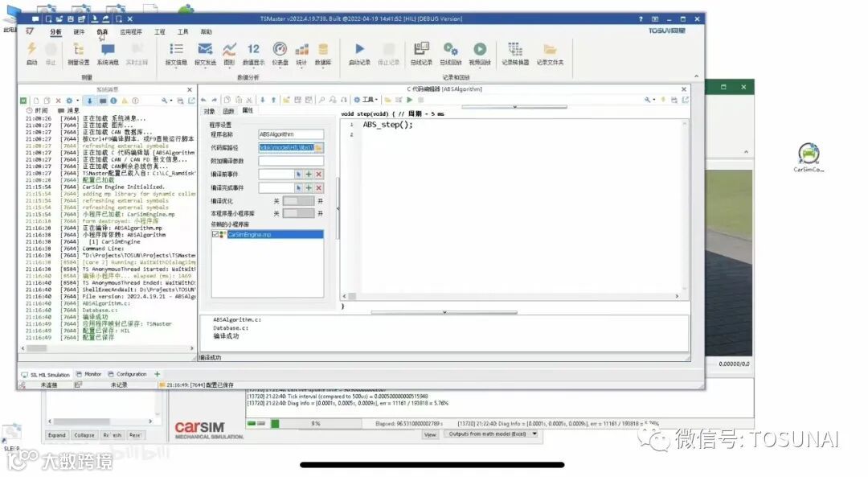This screenshot has height=477, width=868.
Task: Open 报文发送 message transmit tool
Action: coord(205,54)
